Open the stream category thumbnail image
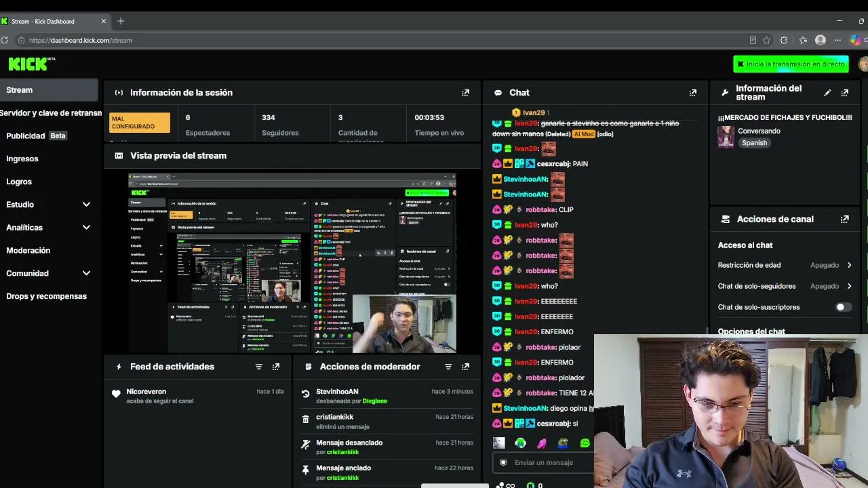 726,137
